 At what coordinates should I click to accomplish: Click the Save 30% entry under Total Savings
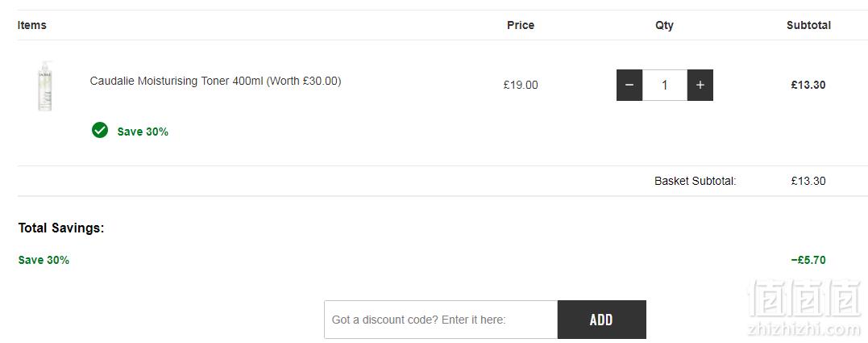coord(44,260)
